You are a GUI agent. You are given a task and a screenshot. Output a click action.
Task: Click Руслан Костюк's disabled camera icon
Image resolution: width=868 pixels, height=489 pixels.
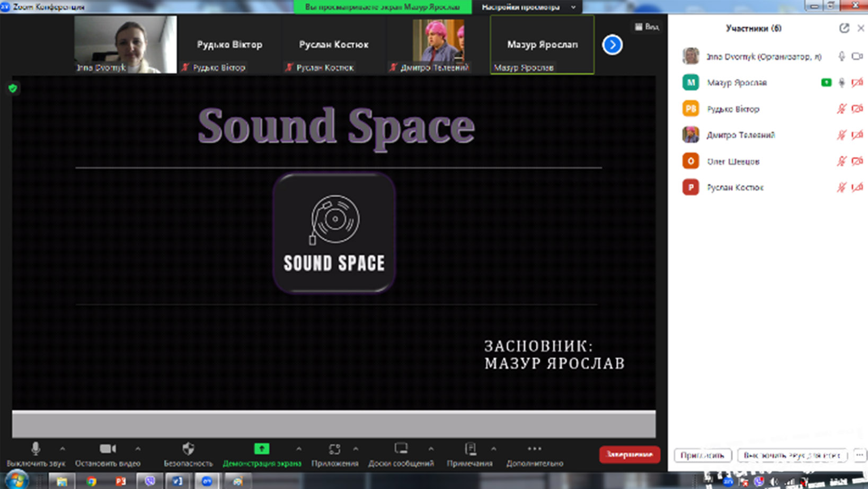click(857, 187)
